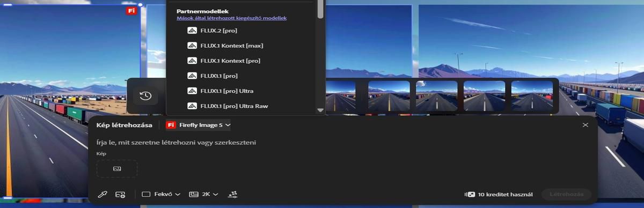Close the Kép létrehozása panel
The width and height of the screenshot is (644, 208).
tap(586, 125)
